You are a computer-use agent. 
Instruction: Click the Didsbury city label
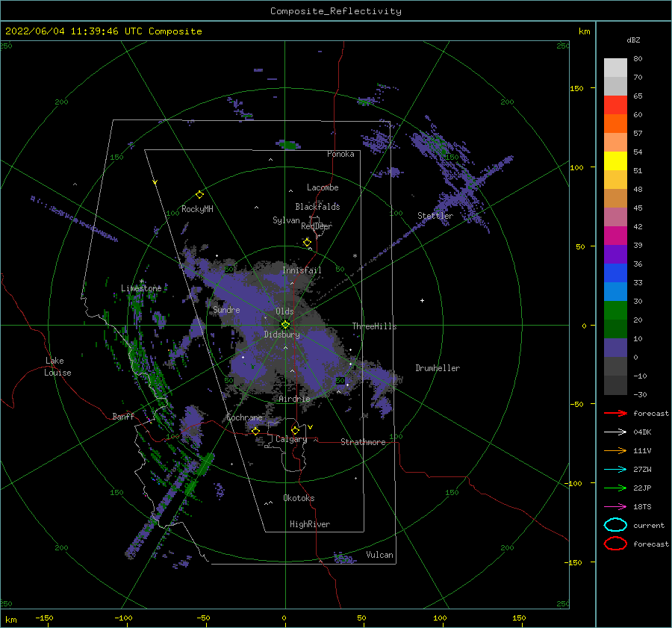point(281,335)
